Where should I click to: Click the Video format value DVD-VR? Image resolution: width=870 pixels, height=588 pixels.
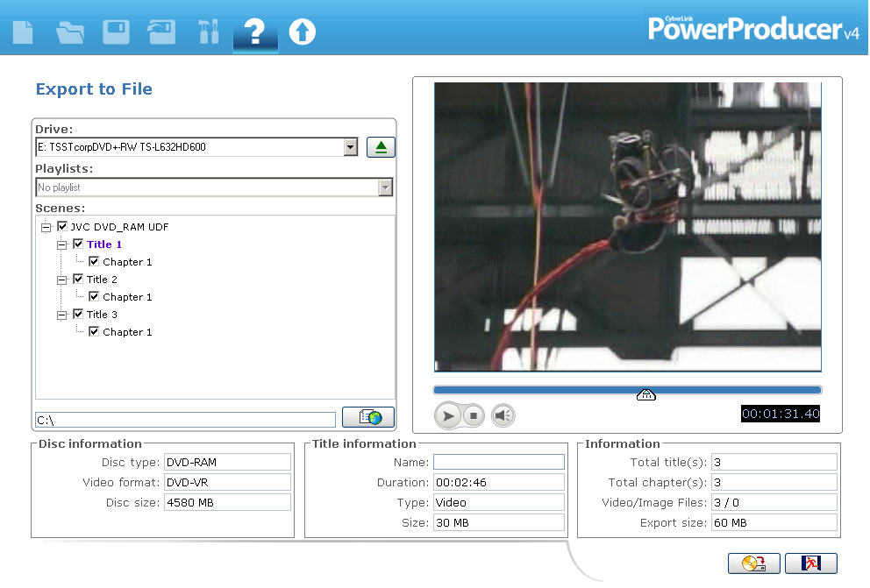pos(227,482)
